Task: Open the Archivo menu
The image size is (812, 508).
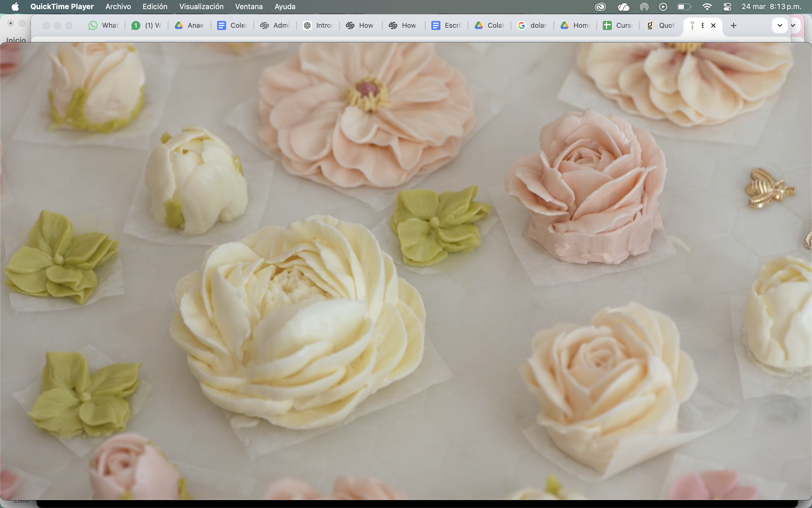Action: tap(118, 7)
